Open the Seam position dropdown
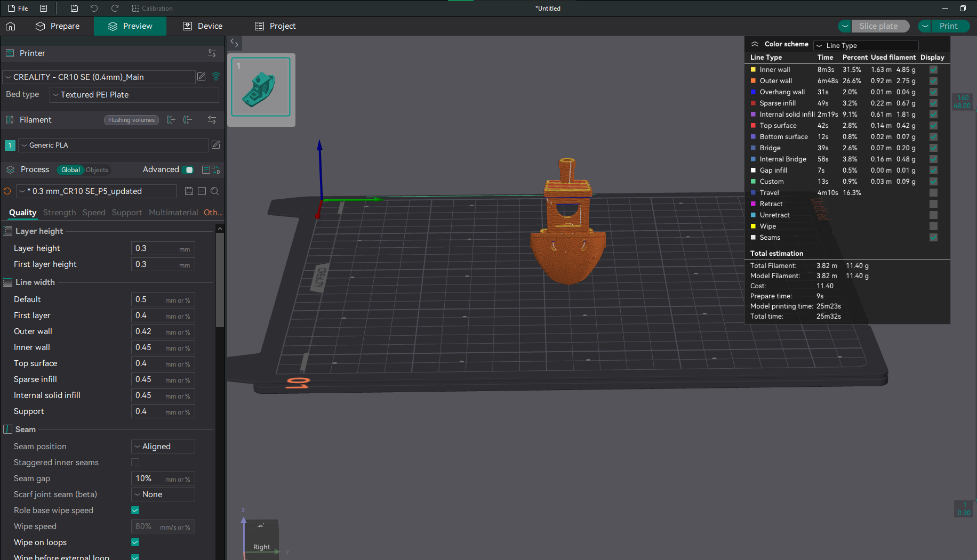977x560 pixels. pyautogui.click(x=163, y=446)
